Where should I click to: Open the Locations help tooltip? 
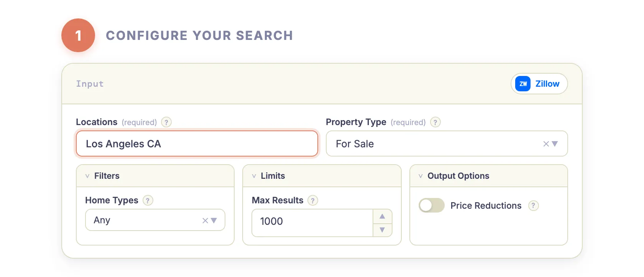pyautogui.click(x=166, y=122)
